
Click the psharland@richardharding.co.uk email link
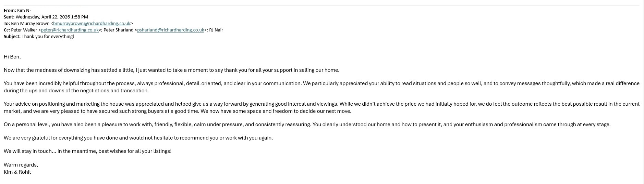pos(171,30)
